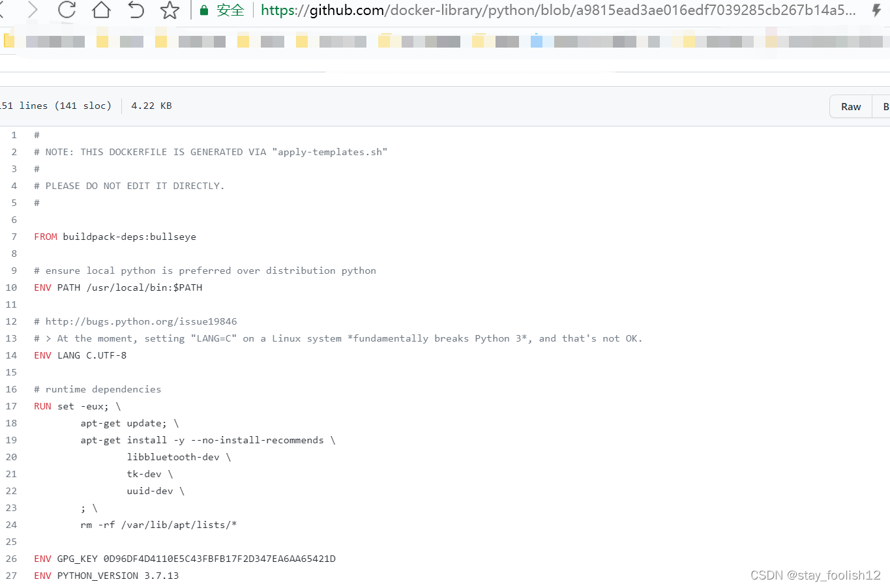
Task: Click the GitHub URL in address bar
Action: [x=558, y=10]
